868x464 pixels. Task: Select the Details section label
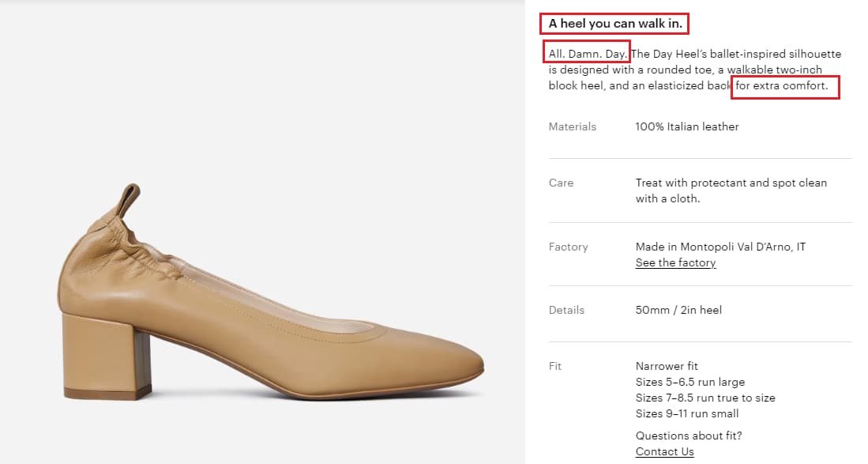tap(566, 310)
